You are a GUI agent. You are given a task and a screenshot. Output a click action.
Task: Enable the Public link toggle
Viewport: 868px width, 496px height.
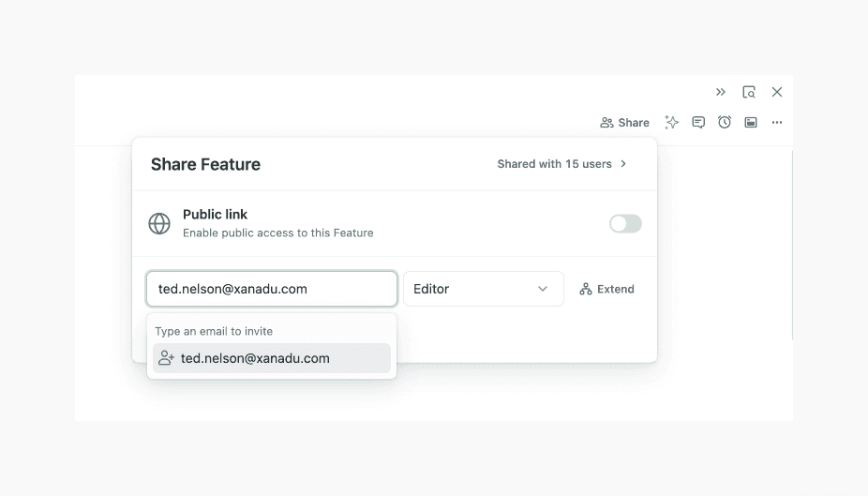click(625, 224)
